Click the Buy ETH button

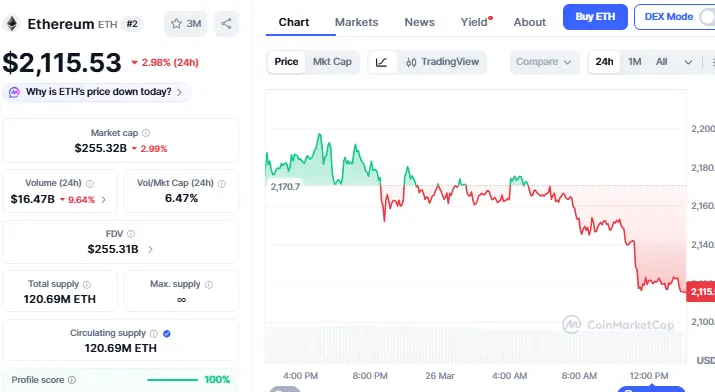(x=595, y=17)
